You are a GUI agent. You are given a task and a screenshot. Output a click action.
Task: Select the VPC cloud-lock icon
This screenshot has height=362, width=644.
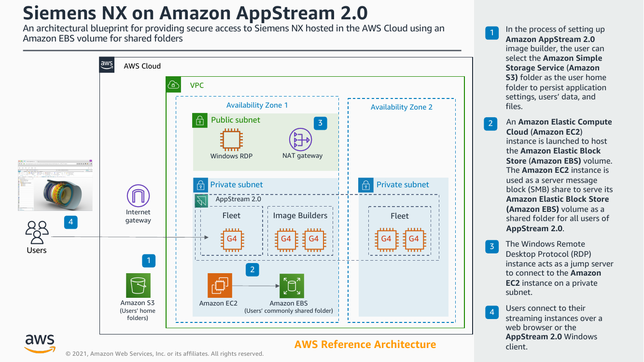point(173,85)
